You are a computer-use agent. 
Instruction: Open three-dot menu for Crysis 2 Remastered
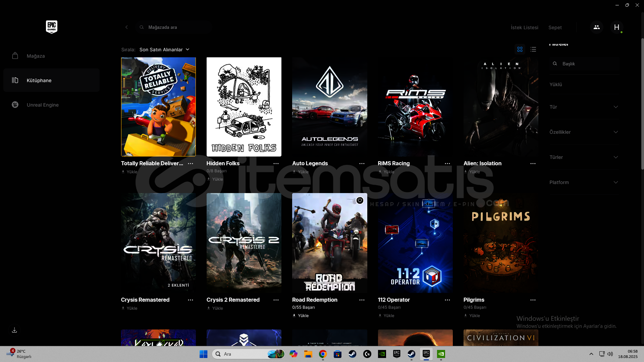(276, 300)
